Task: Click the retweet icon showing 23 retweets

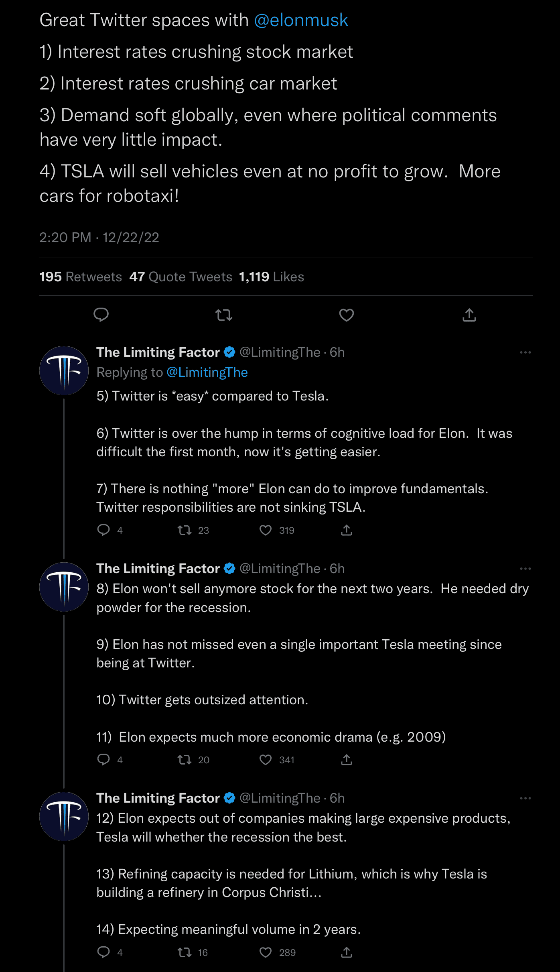Action: point(185,530)
